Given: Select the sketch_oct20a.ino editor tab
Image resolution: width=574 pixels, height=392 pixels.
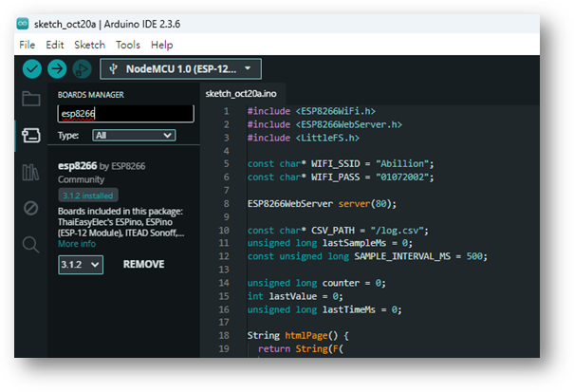Looking at the screenshot, I should coord(241,94).
